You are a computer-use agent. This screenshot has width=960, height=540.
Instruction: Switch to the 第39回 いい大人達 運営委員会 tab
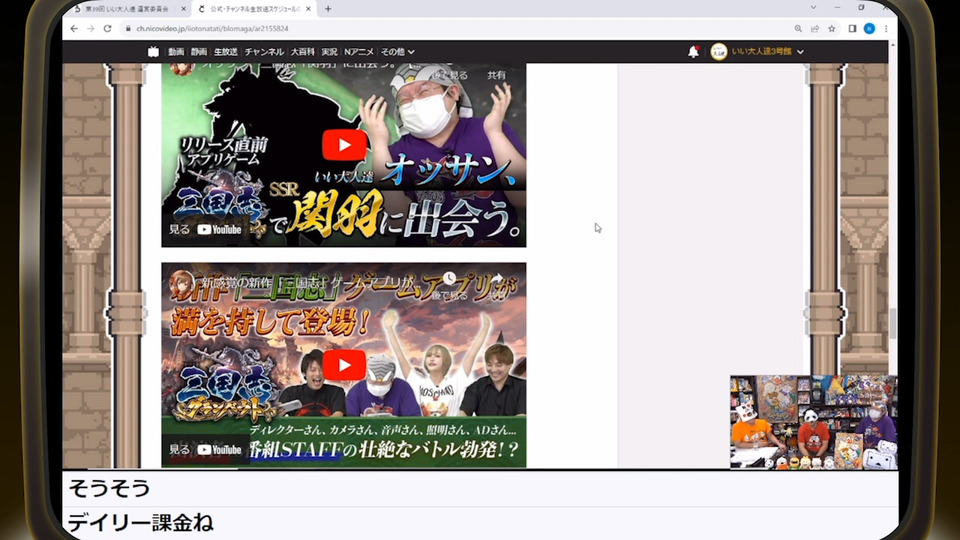[x=127, y=9]
